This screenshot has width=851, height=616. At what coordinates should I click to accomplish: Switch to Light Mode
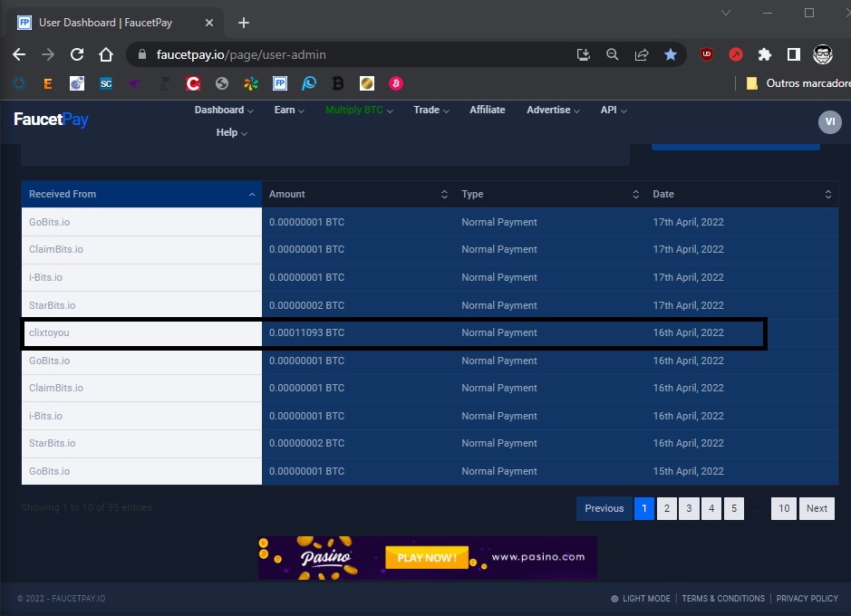click(x=641, y=599)
